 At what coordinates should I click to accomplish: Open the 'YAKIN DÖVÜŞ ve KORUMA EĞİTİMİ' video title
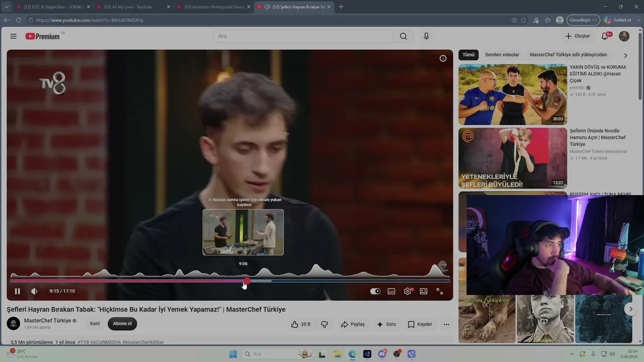[598, 73]
